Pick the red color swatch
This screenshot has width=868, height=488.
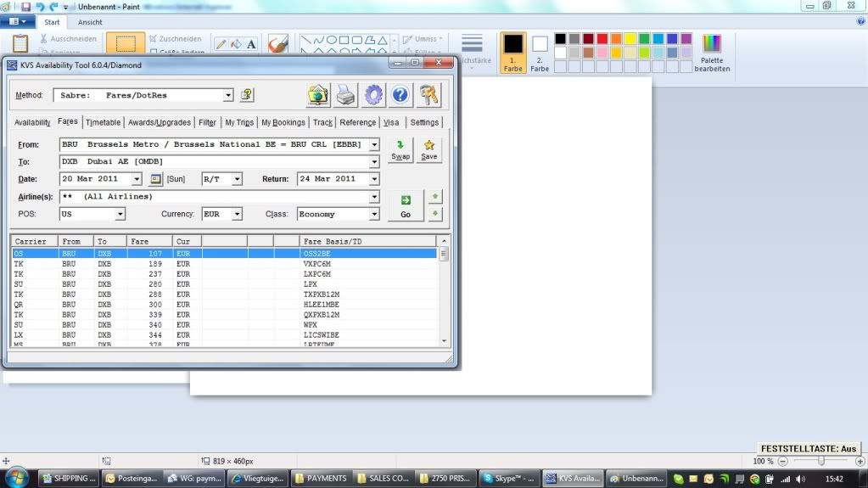pos(602,39)
